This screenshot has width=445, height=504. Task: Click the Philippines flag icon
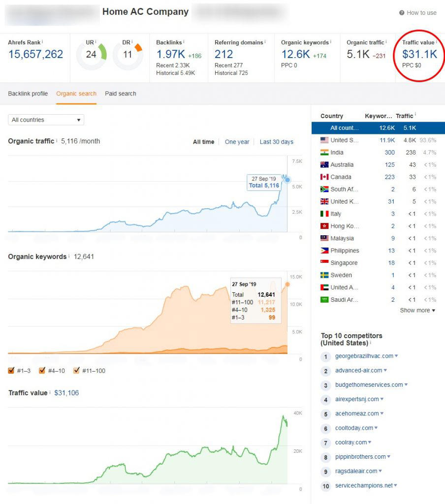[324, 251]
